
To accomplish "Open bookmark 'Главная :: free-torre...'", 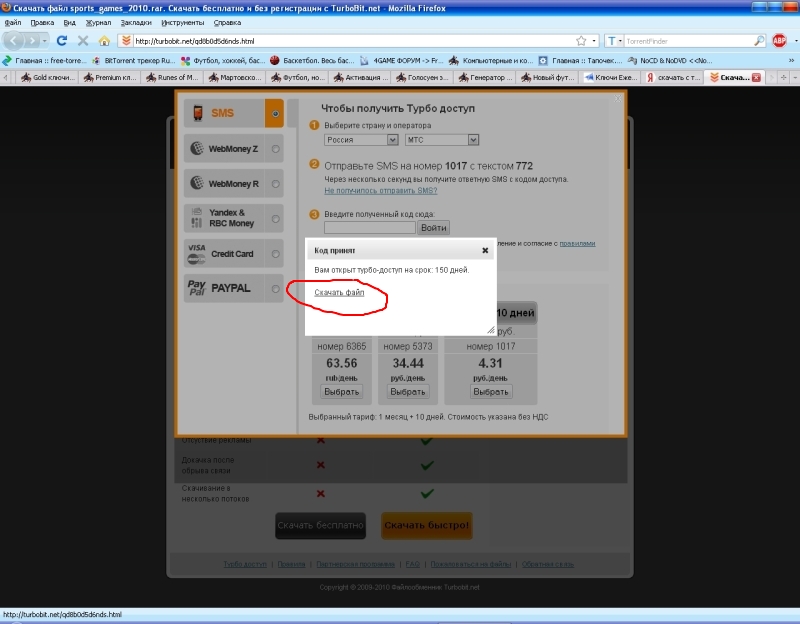I will pyautogui.click(x=45, y=60).
